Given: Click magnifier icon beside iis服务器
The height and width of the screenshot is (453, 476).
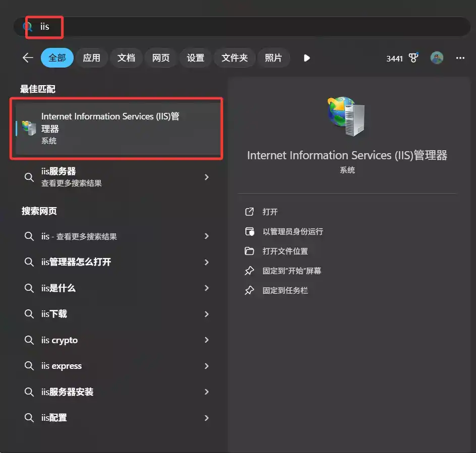Looking at the screenshot, I should pyautogui.click(x=29, y=177).
